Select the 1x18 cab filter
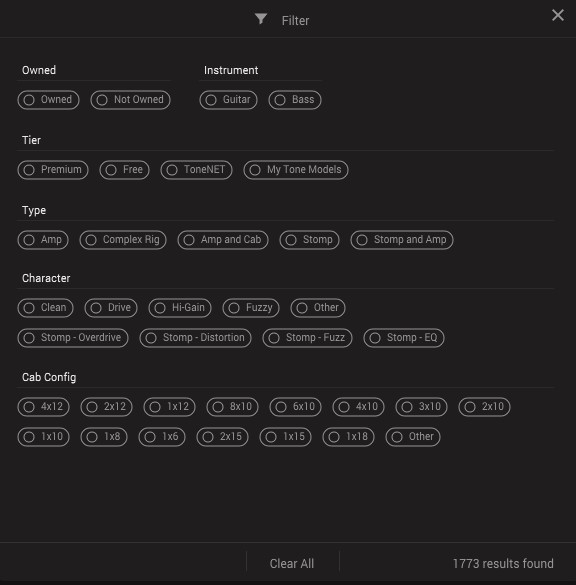 [x=348, y=437]
